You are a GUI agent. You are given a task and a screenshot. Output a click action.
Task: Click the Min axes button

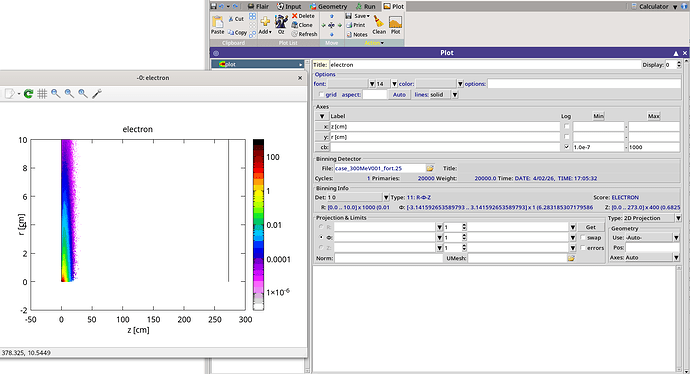coord(598,116)
